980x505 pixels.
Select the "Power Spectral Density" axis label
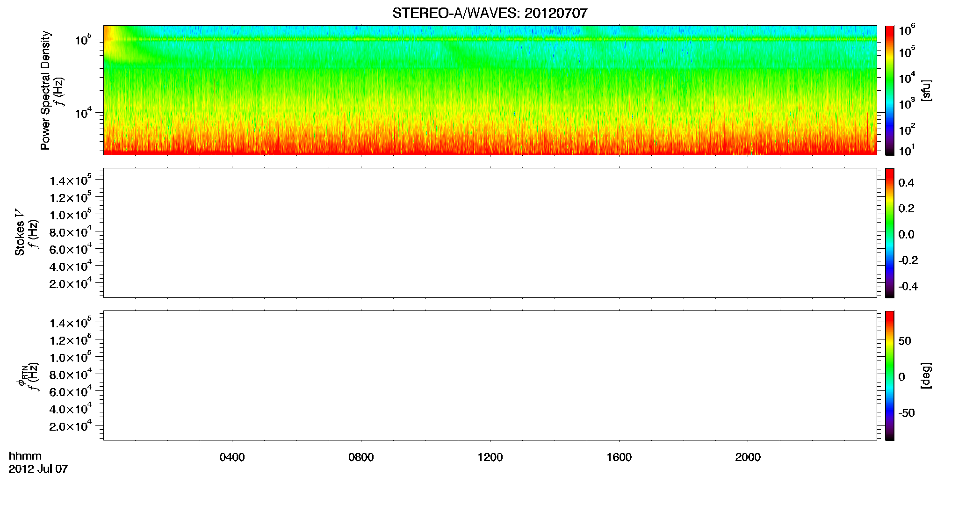45,90
